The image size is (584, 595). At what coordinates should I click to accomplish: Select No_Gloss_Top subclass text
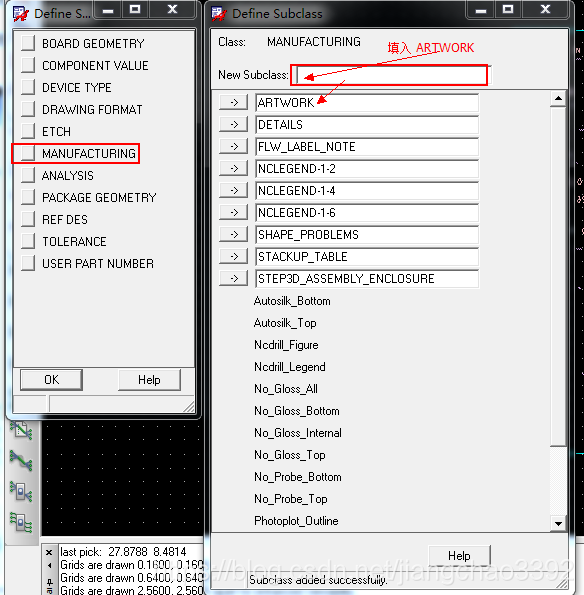290,455
